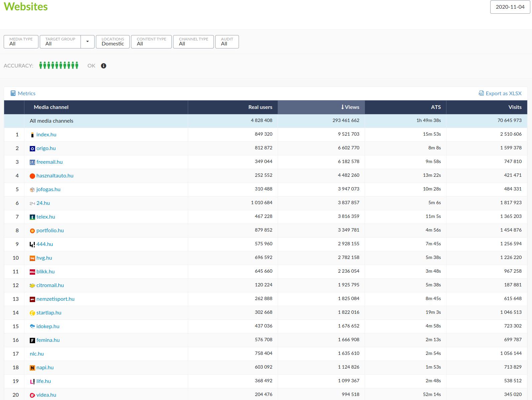Click 24.hu real users 1 010 684
The width and height of the screenshot is (532, 400).
click(x=262, y=203)
